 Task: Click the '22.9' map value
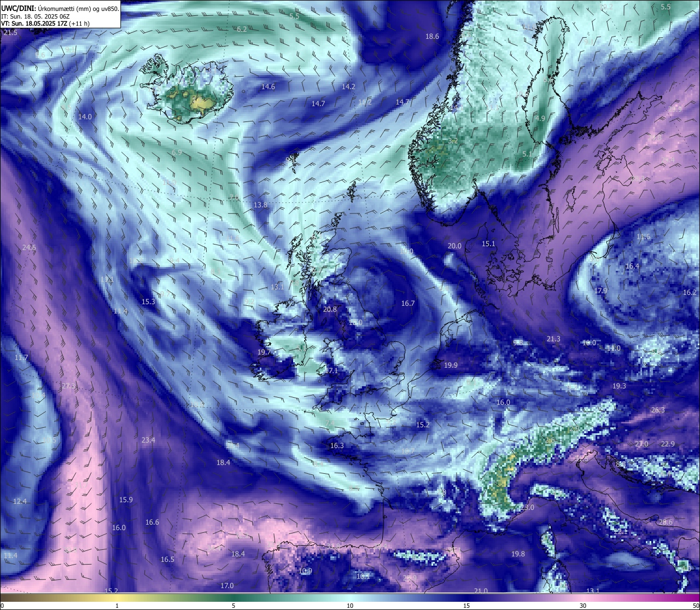tap(668, 444)
